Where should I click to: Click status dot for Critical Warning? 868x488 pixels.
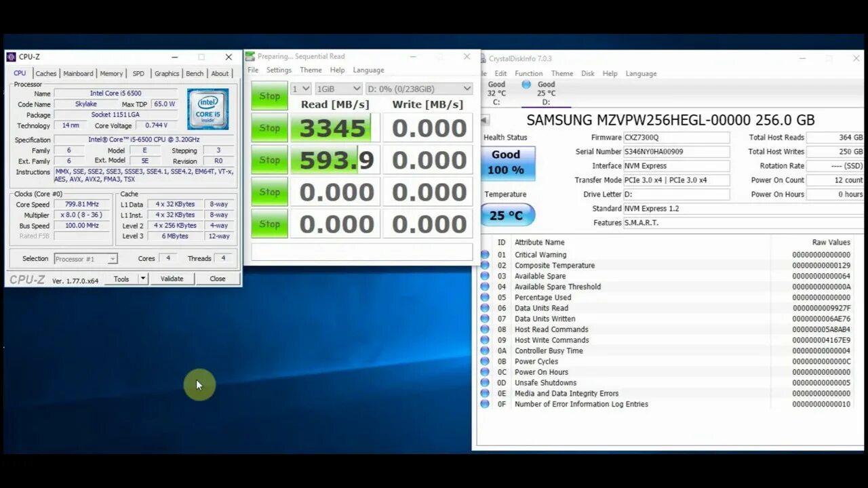pos(485,255)
